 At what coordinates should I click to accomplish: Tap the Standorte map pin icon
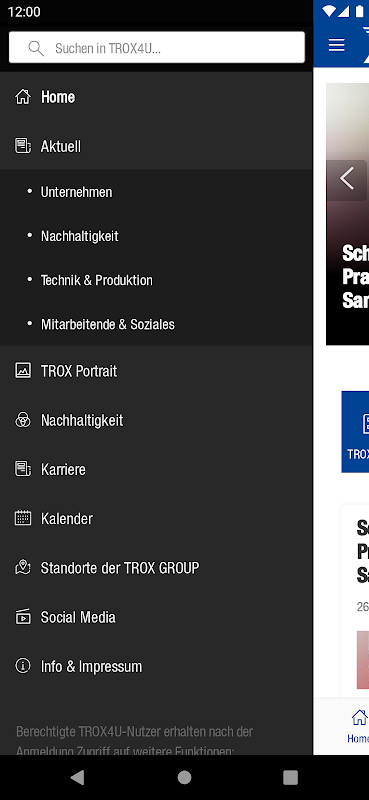coord(22,567)
